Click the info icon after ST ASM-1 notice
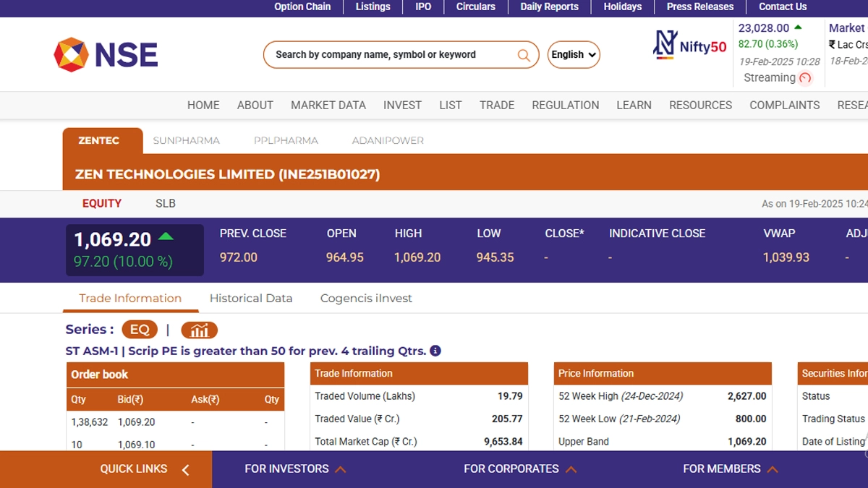This screenshot has height=488, width=868. click(435, 351)
